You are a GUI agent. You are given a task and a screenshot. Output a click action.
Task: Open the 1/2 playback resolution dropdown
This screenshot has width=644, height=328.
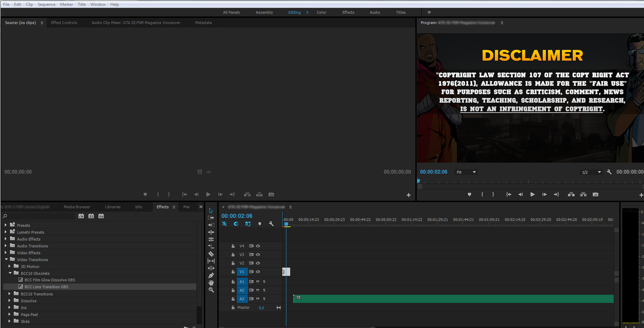click(x=592, y=172)
